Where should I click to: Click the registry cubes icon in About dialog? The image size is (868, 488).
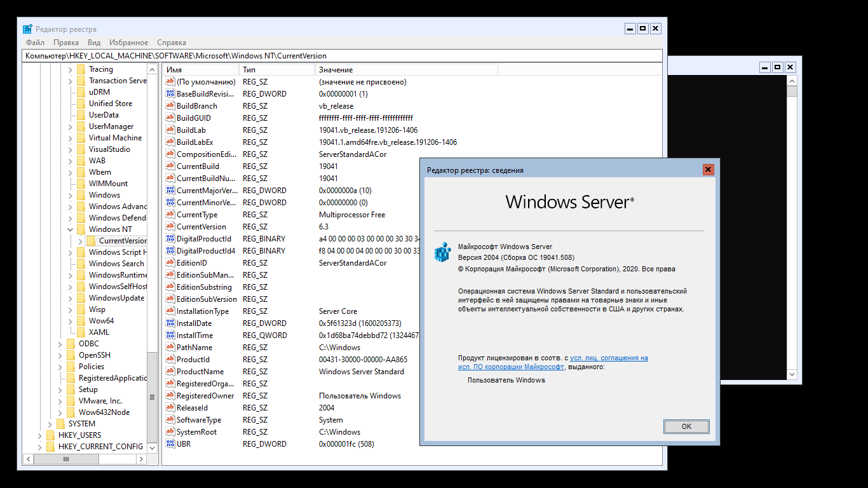(x=442, y=252)
